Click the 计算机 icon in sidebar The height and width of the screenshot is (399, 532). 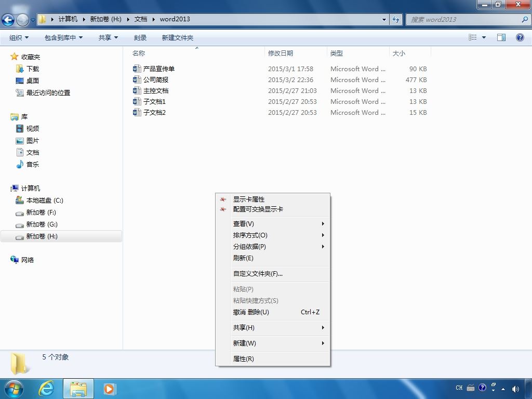click(14, 188)
